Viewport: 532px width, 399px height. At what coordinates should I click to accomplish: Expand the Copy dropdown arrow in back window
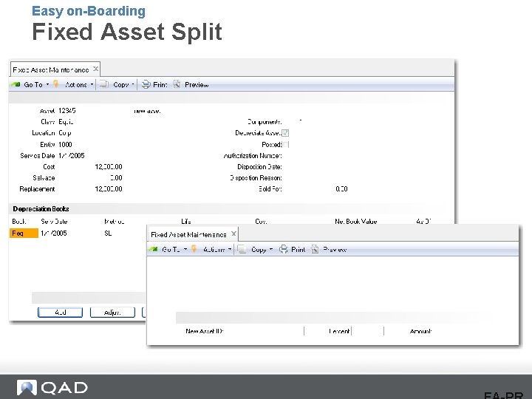(x=133, y=84)
